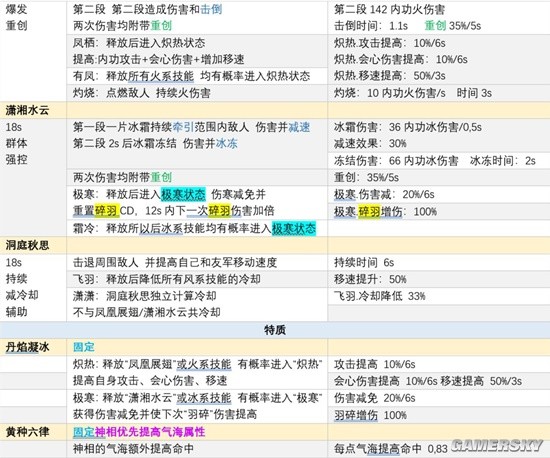
Task: Click the blue 减速 keyword
Action: pyautogui.click(x=299, y=127)
